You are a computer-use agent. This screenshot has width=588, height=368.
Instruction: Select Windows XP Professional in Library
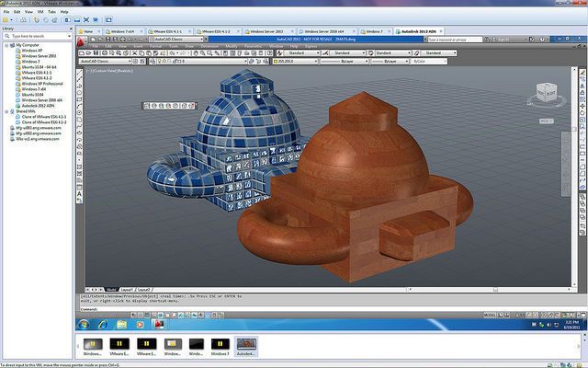[42, 84]
